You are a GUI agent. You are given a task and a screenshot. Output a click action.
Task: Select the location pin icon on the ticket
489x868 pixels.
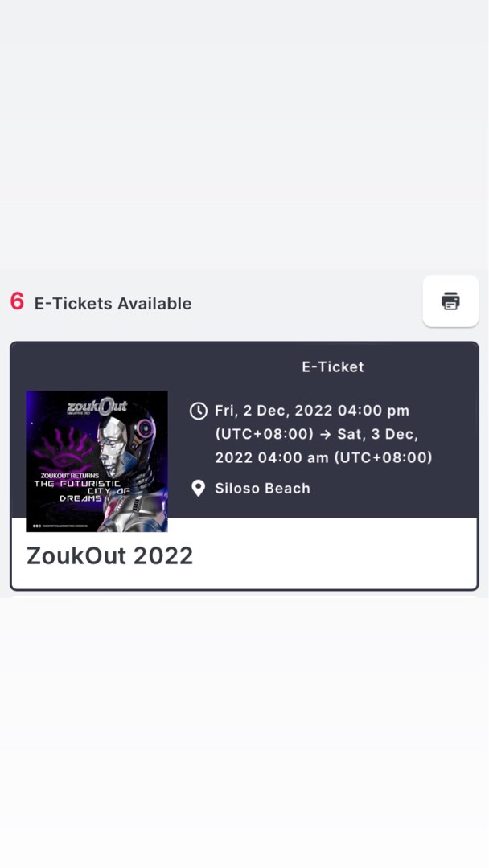[199, 488]
